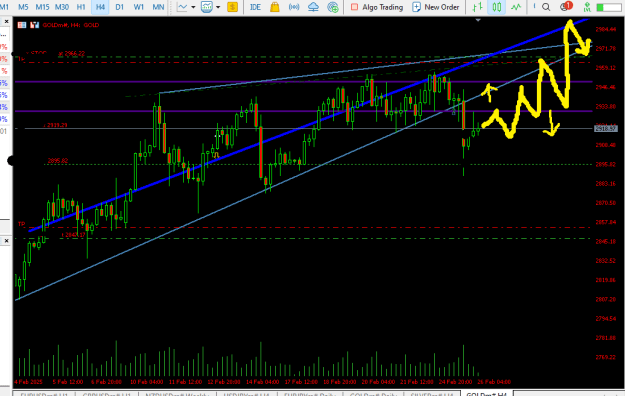Open the Signals broadcast icon
This screenshot has width=625, height=396.
point(294,7)
